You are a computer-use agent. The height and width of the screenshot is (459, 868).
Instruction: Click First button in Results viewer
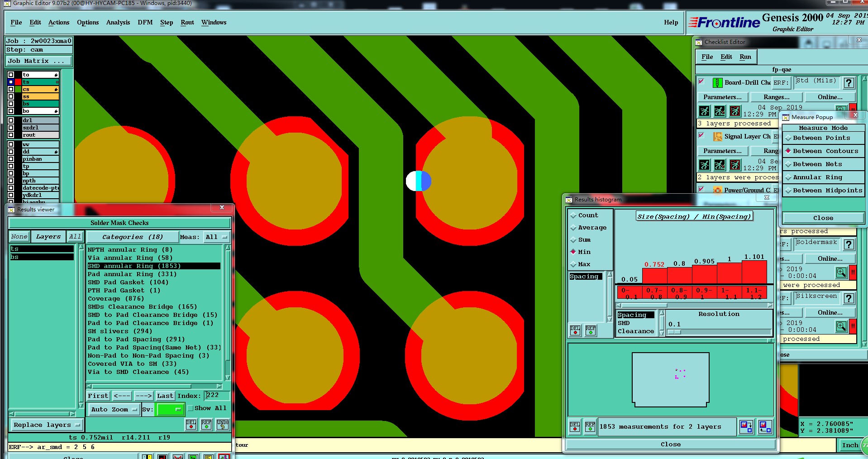click(x=98, y=396)
